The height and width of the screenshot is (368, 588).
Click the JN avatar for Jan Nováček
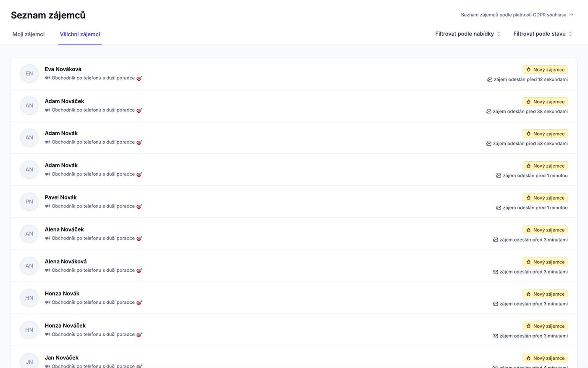(29, 361)
